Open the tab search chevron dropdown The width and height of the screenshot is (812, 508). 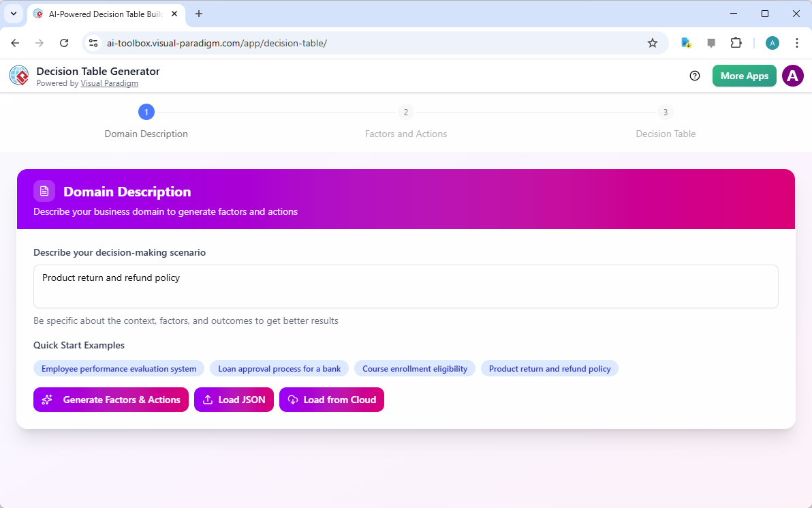click(x=14, y=14)
